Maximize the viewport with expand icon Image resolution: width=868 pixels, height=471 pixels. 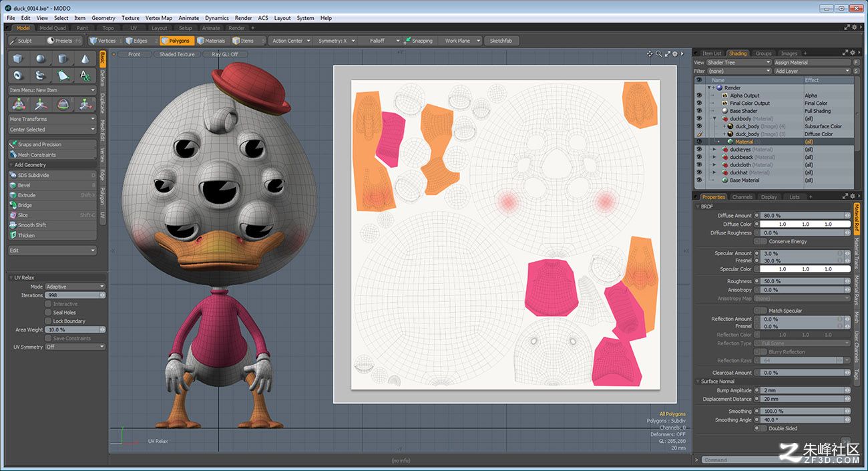click(x=666, y=53)
